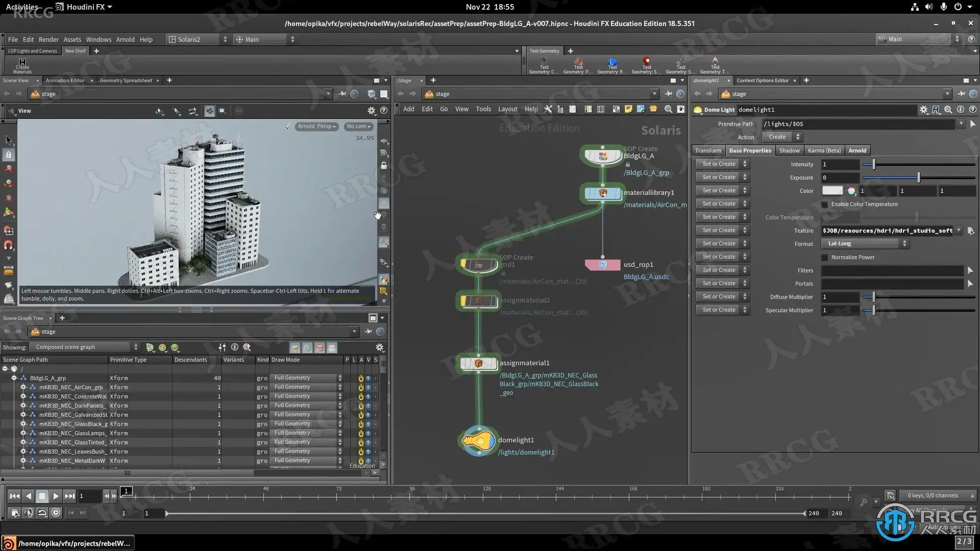The height and width of the screenshot is (551, 980).
Task: Click the Create Materials shelf tool
Action: click(22, 65)
